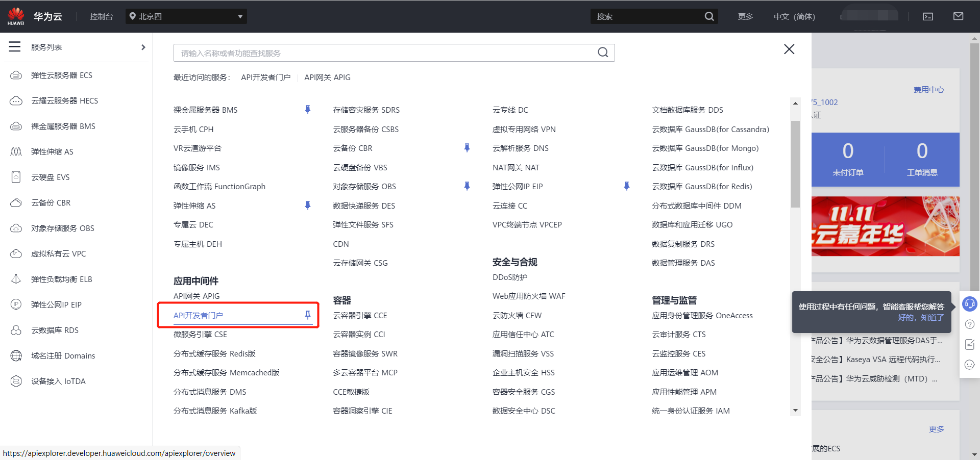This screenshot has width=980, height=460.
Task: Click the service list scrollbar thumb
Action: [795, 164]
